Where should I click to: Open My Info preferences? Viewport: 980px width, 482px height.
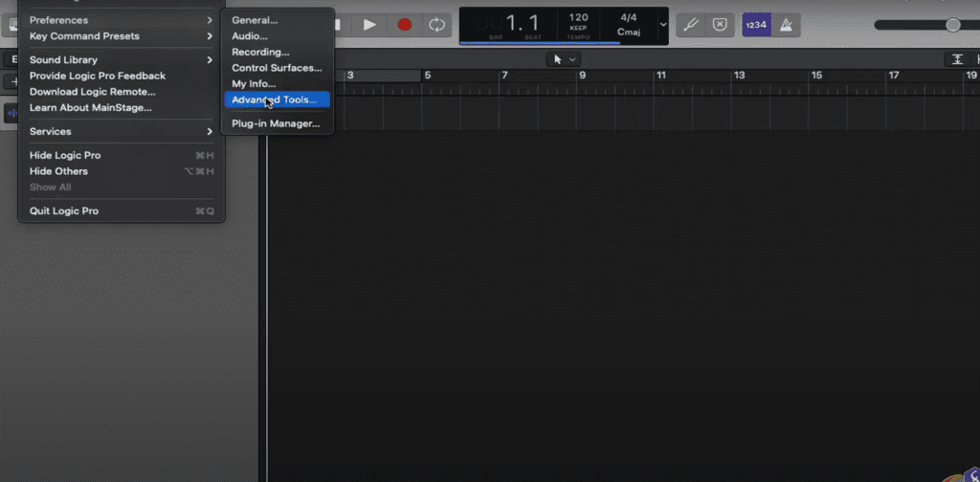point(277,83)
